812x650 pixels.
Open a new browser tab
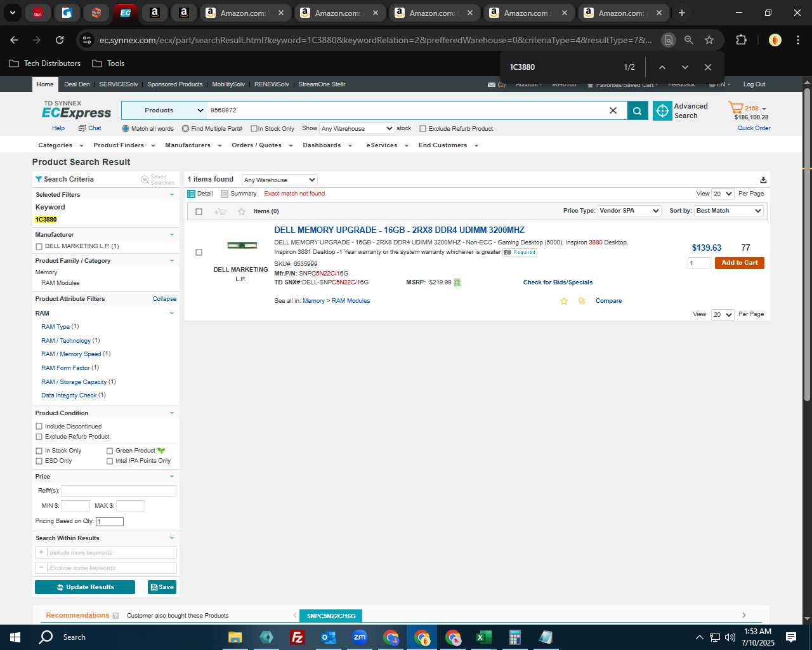681,13
